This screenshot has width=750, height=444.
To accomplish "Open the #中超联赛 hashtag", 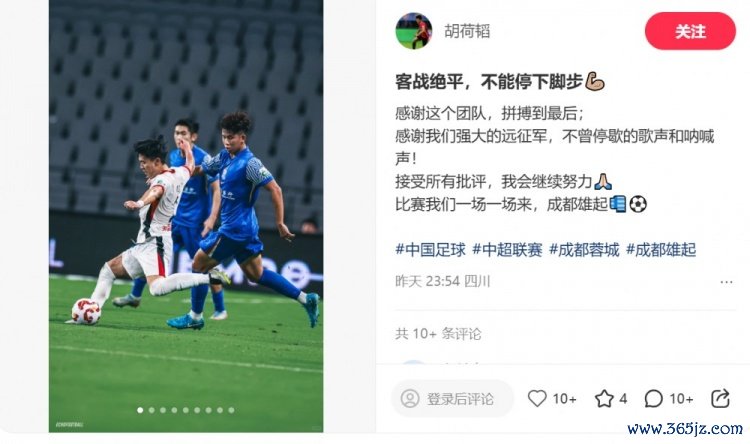I will [x=507, y=250].
